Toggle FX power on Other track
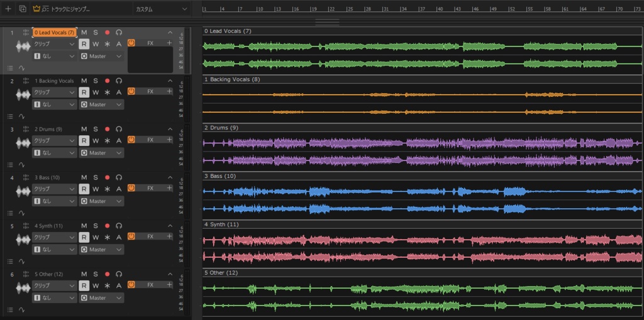 (131, 285)
